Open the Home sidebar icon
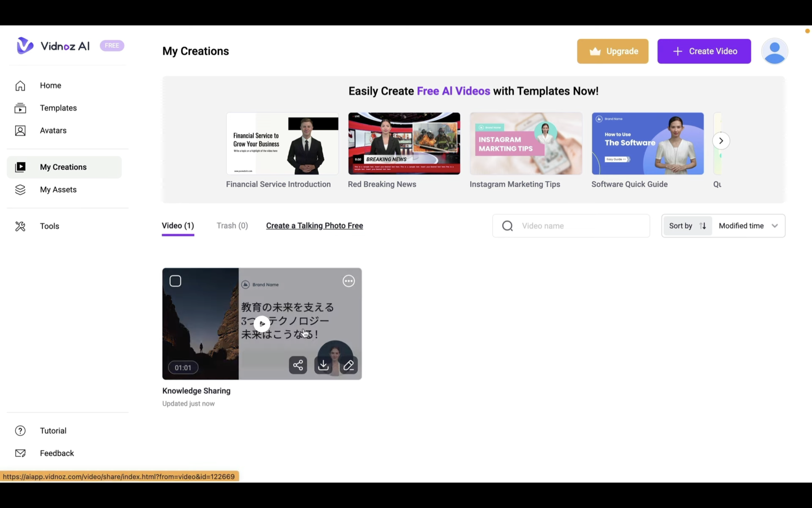The image size is (812, 508). (x=20, y=86)
